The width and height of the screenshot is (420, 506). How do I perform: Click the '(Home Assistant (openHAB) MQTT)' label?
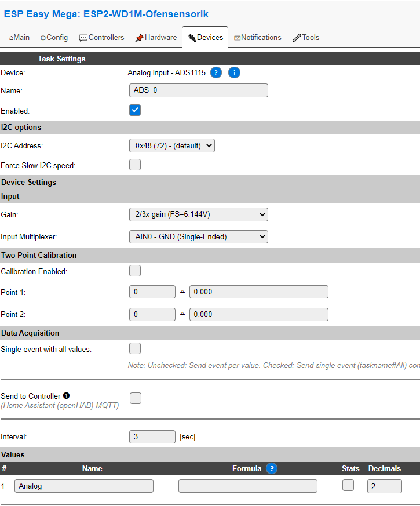(x=60, y=406)
